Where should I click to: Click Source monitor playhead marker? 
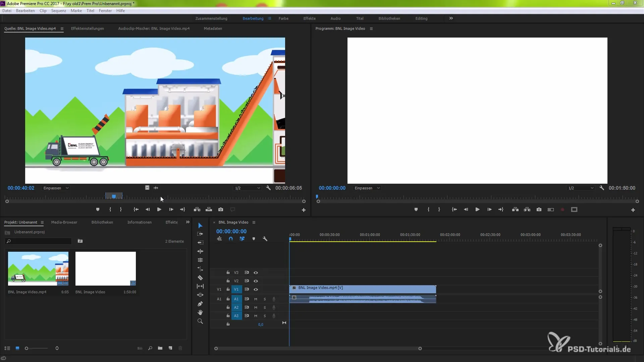pos(114,196)
